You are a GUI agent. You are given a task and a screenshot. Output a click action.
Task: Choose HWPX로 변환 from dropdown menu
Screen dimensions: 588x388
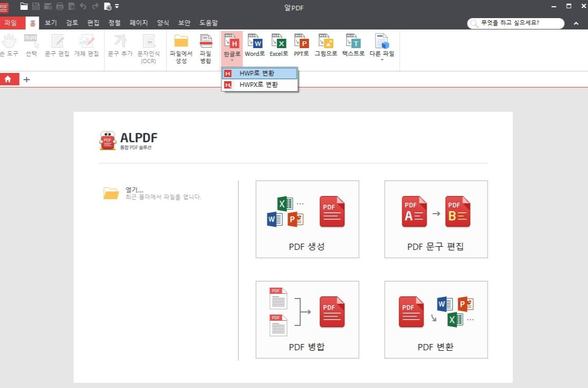(x=260, y=85)
